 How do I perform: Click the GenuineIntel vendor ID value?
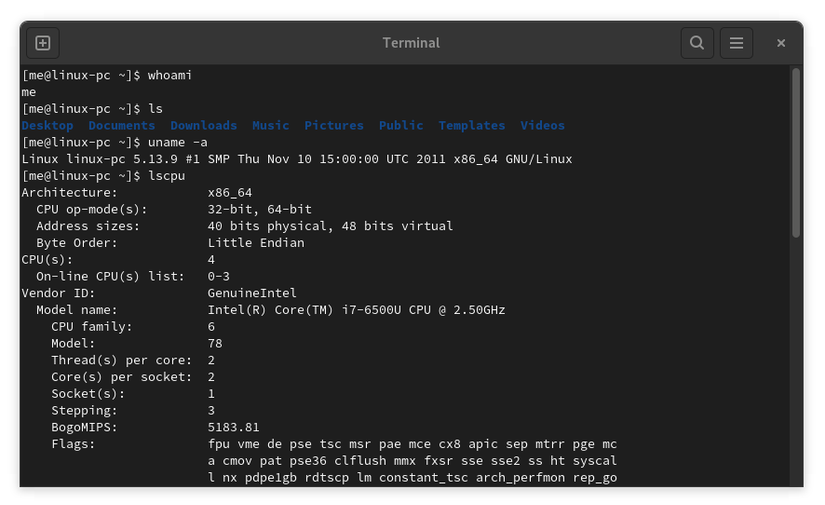[x=252, y=293]
